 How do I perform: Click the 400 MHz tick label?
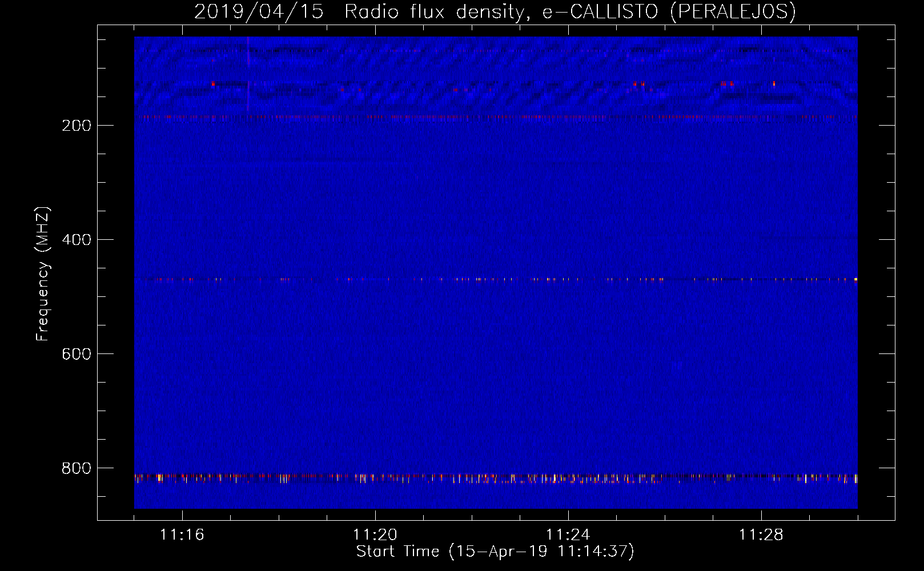click(77, 240)
